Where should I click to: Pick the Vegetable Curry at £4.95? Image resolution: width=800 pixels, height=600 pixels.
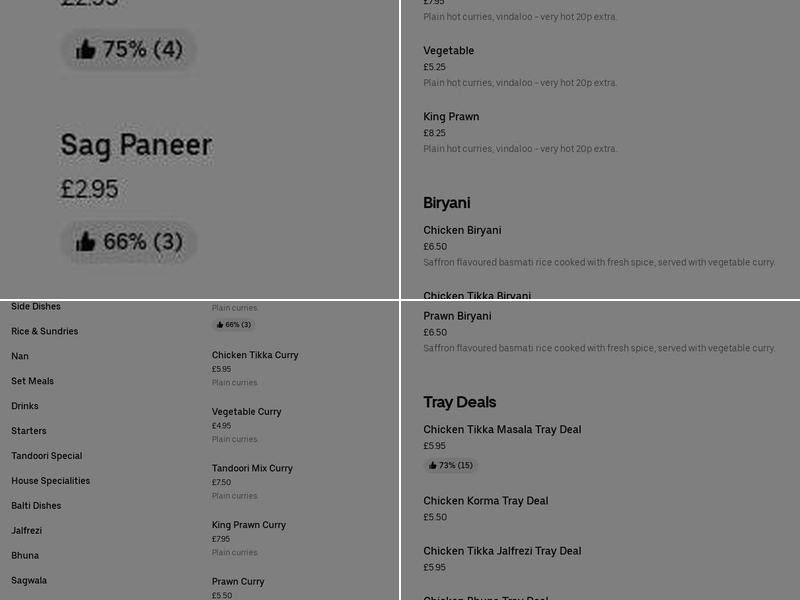coord(246,412)
